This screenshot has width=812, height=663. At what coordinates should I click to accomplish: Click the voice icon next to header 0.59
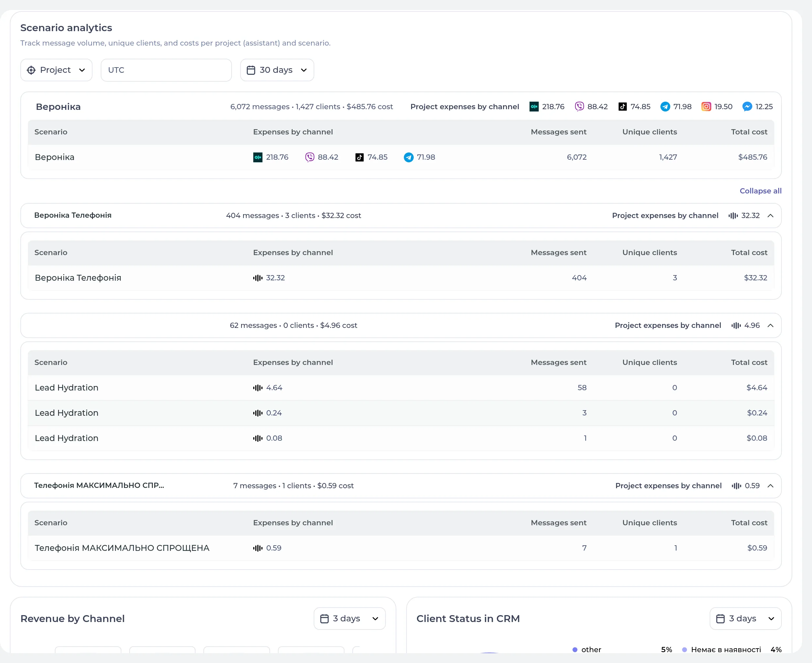(737, 486)
